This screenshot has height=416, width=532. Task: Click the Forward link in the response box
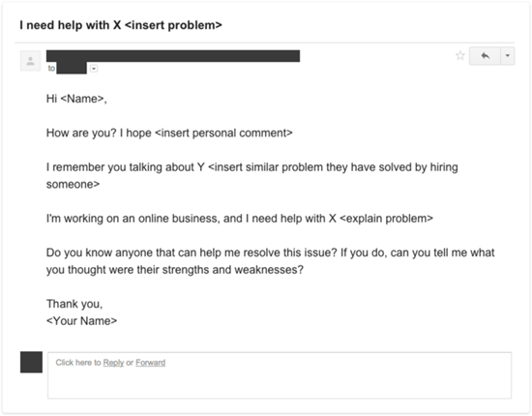point(150,363)
